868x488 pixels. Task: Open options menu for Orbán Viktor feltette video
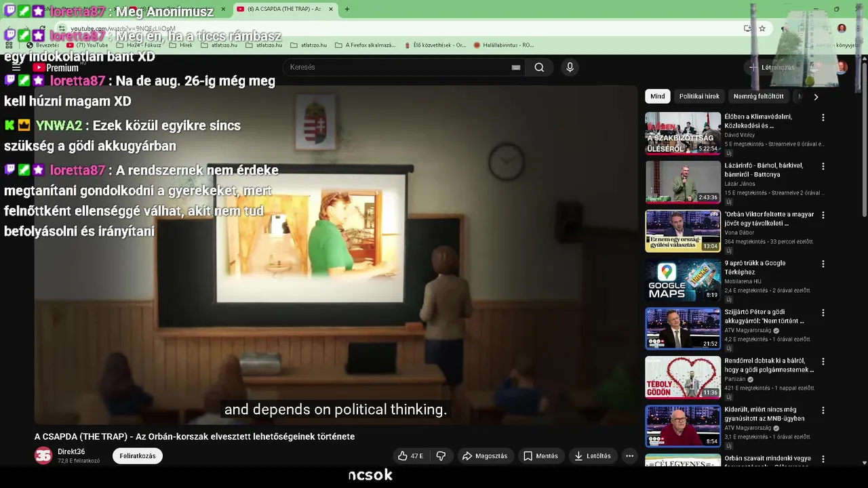(x=823, y=215)
